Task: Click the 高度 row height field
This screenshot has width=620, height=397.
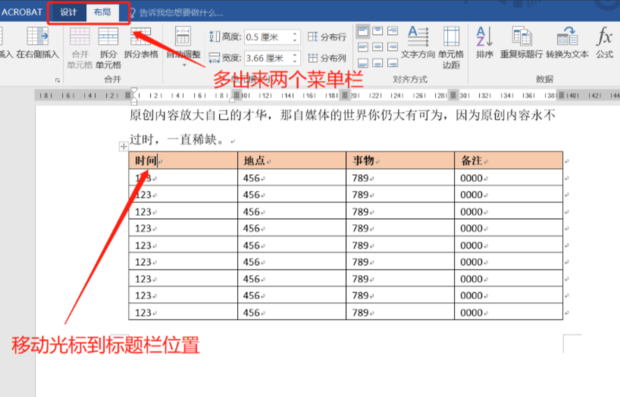Action: 267,37
